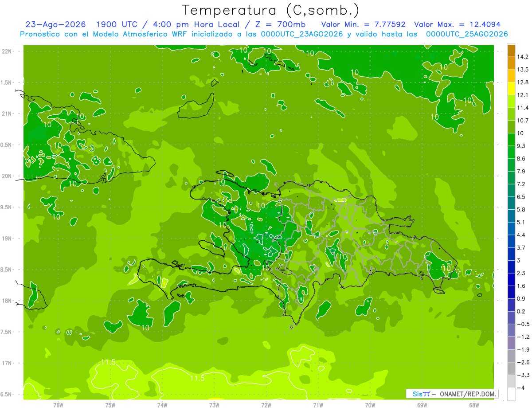Click the 8.5N latitude axis label
The width and height of the screenshot is (532, 411).
click(x=6, y=270)
